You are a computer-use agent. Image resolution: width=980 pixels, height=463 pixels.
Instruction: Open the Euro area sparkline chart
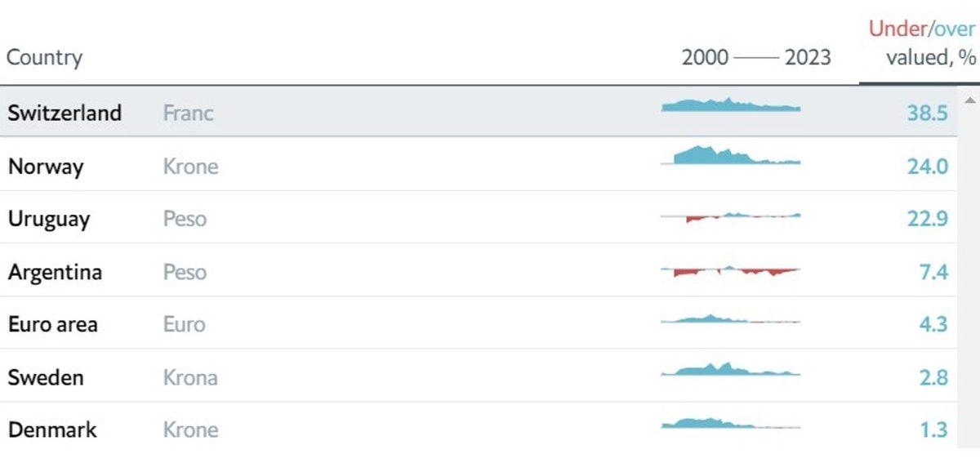[x=731, y=320]
